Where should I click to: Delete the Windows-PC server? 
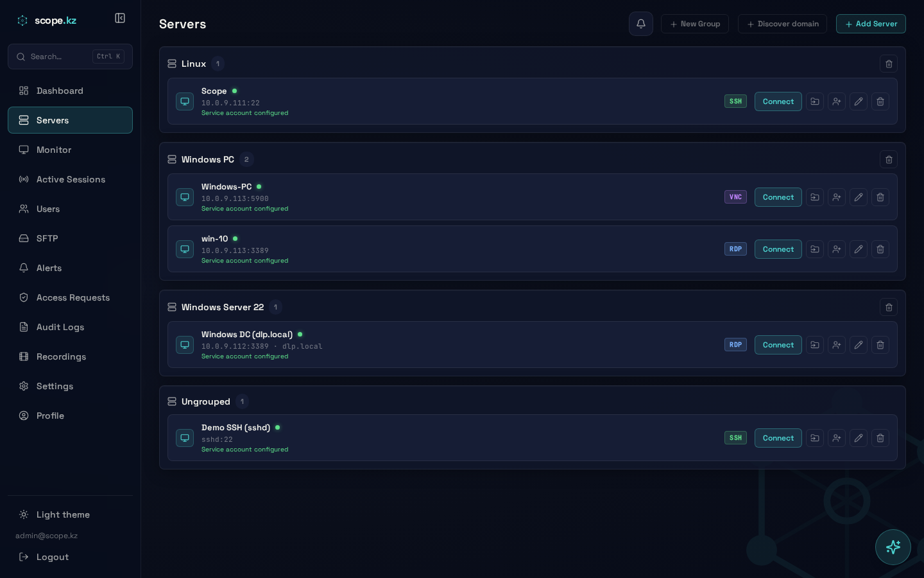click(880, 197)
